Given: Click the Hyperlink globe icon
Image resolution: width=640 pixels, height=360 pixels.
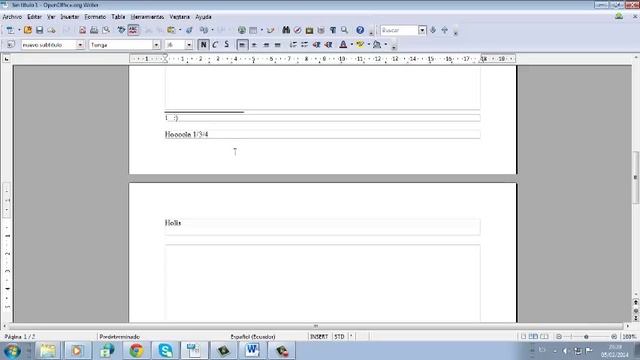Looking at the screenshot, I should [242, 30].
